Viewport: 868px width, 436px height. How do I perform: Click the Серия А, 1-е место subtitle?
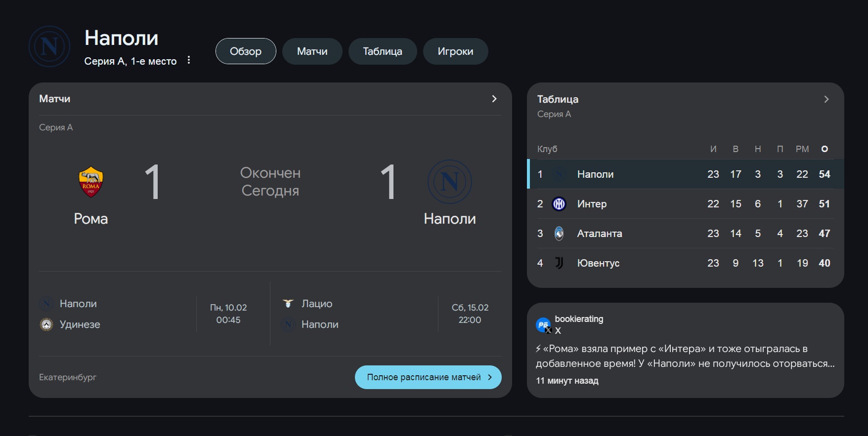130,61
